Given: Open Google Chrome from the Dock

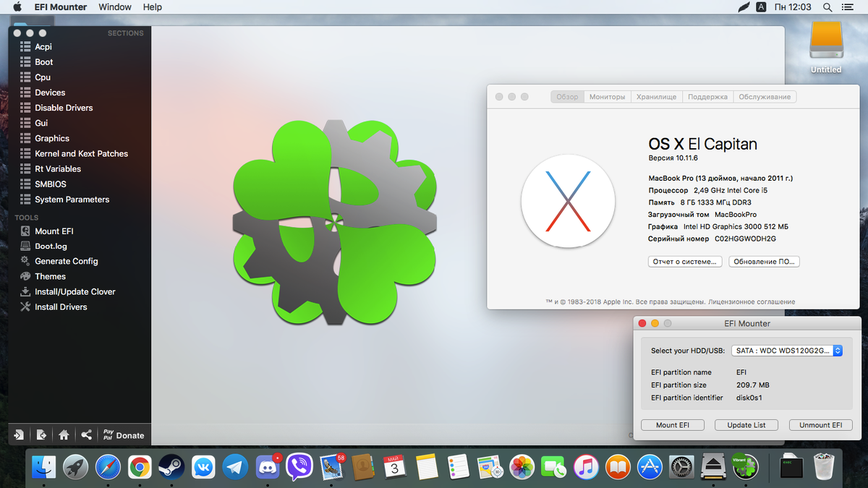Looking at the screenshot, I should coord(140,467).
